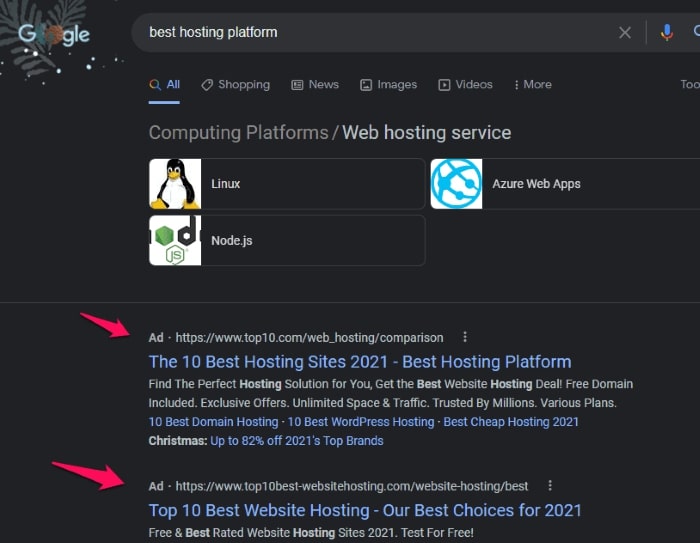Open options menu for top10best-websitehosting ad
This screenshot has height=543, width=700.
tap(550, 485)
